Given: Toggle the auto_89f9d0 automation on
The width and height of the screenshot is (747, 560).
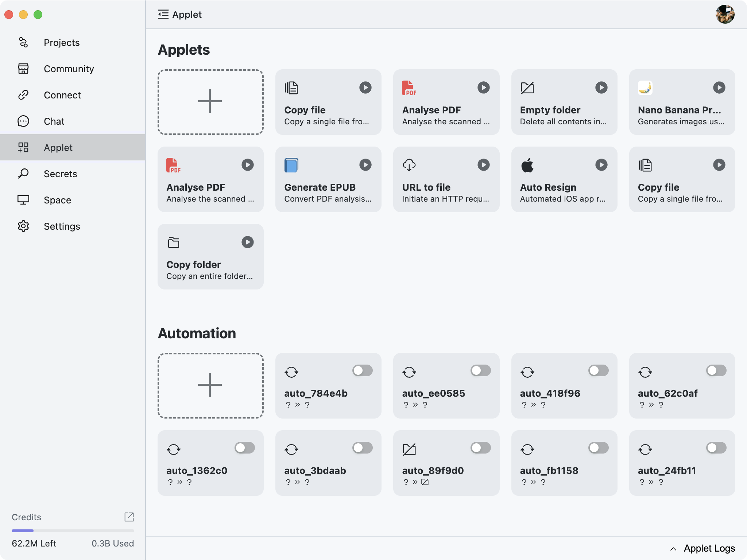Looking at the screenshot, I should point(480,448).
